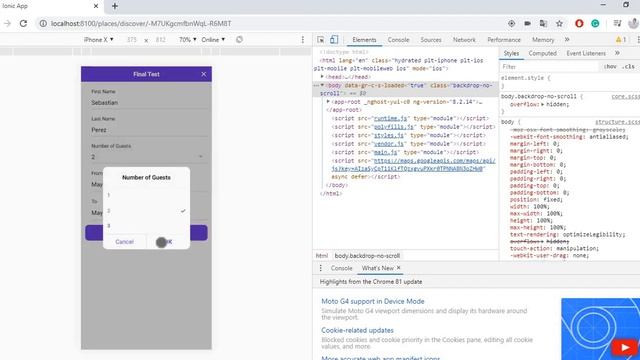Image resolution: width=640 pixels, height=360 pixels.
Task: Click the location access icon in address bar
Action: pyautogui.click(x=511, y=24)
